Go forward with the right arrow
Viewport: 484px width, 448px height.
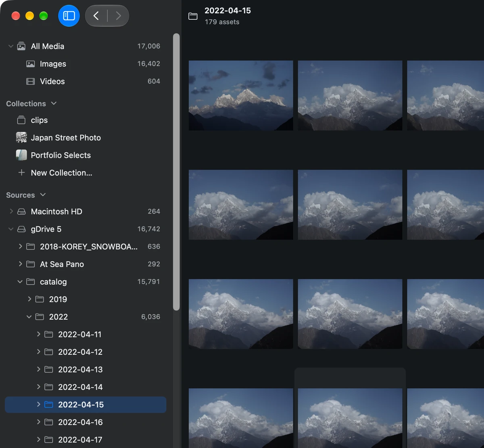[118, 16]
